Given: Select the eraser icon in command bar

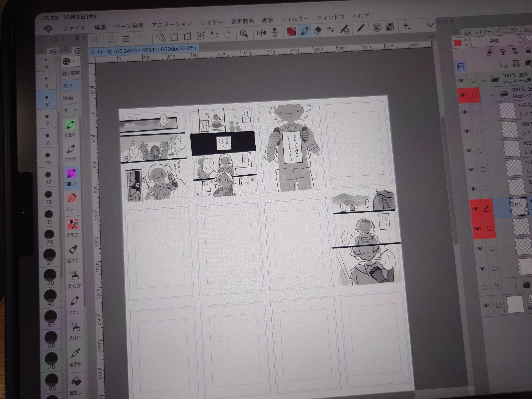Looking at the screenshot, I should pyautogui.click(x=318, y=31).
